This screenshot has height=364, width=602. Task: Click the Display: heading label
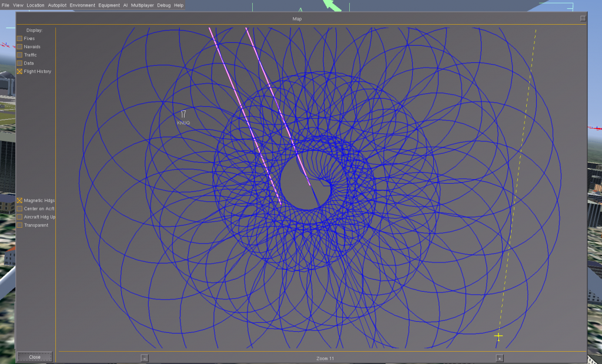click(x=34, y=31)
